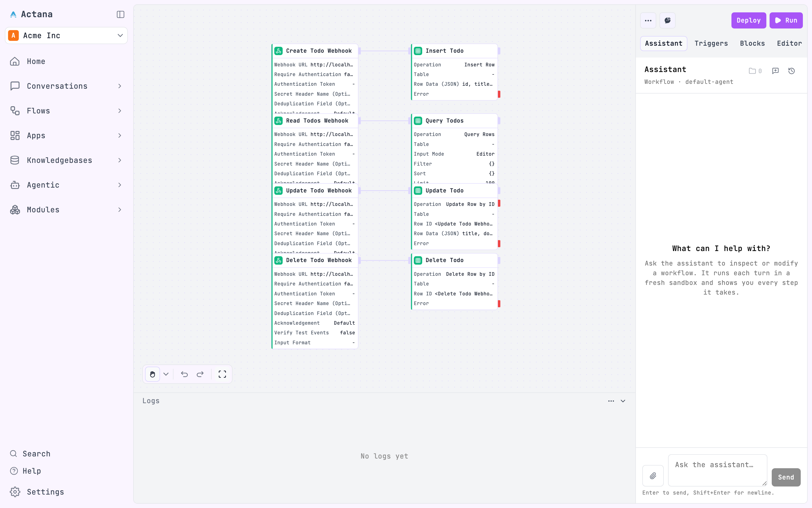Open assistant conversation history
812x508 pixels.
(x=792, y=71)
